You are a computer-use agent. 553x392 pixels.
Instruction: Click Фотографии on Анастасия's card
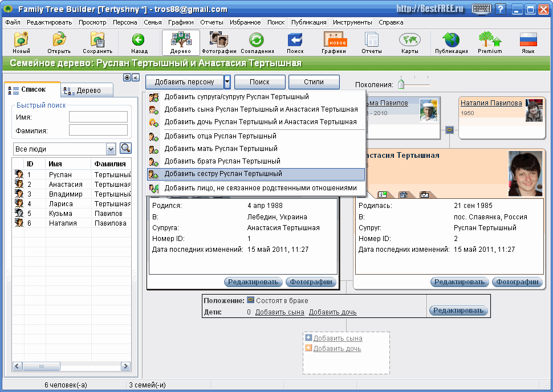pyautogui.click(x=518, y=282)
